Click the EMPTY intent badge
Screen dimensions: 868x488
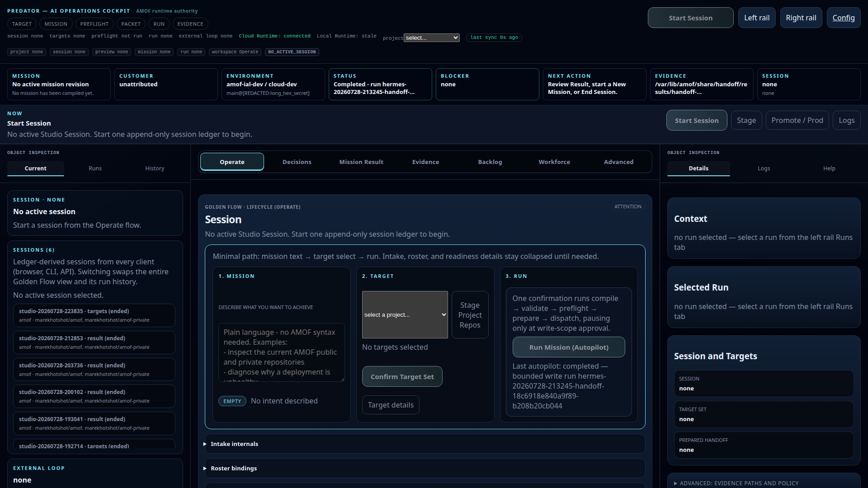[232, 401]
